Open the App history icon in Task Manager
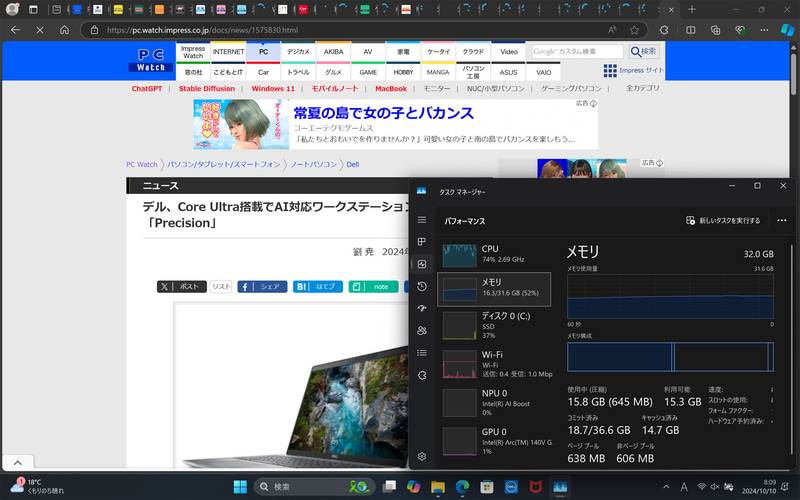Screen dimensions: 800x500 (421, 286)
